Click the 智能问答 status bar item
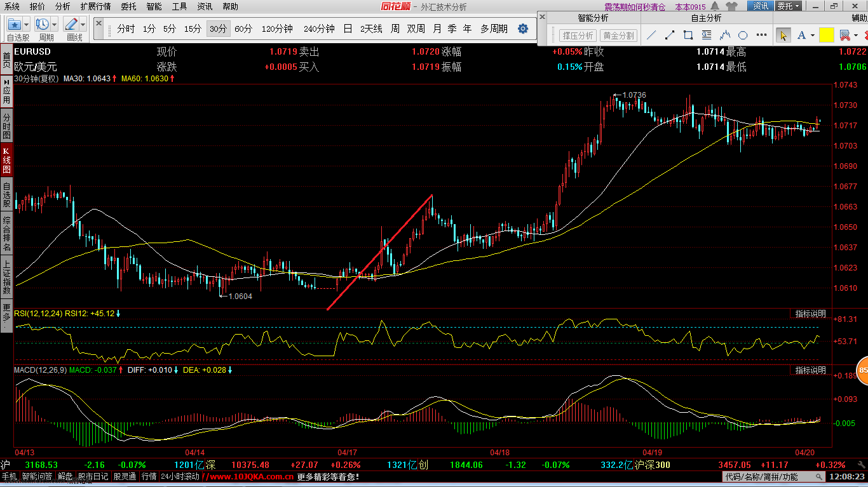The image size is (868, 487). tap(37, 476)
